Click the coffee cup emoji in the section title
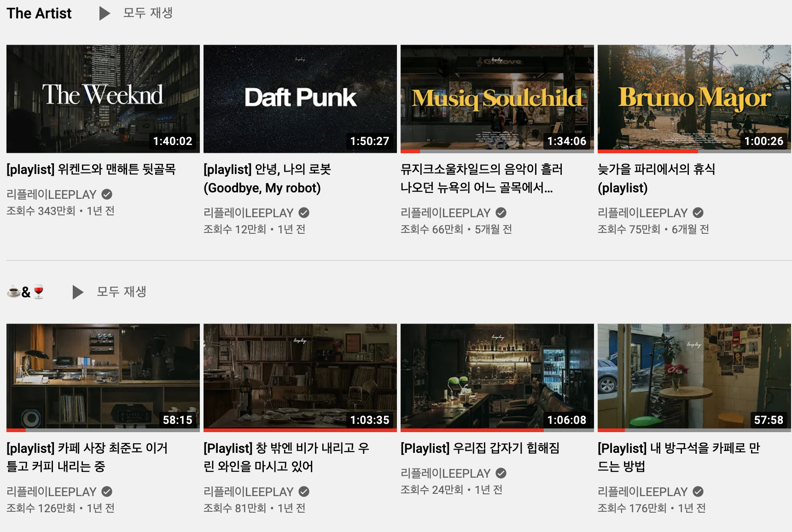 click(x=13, y=292)
